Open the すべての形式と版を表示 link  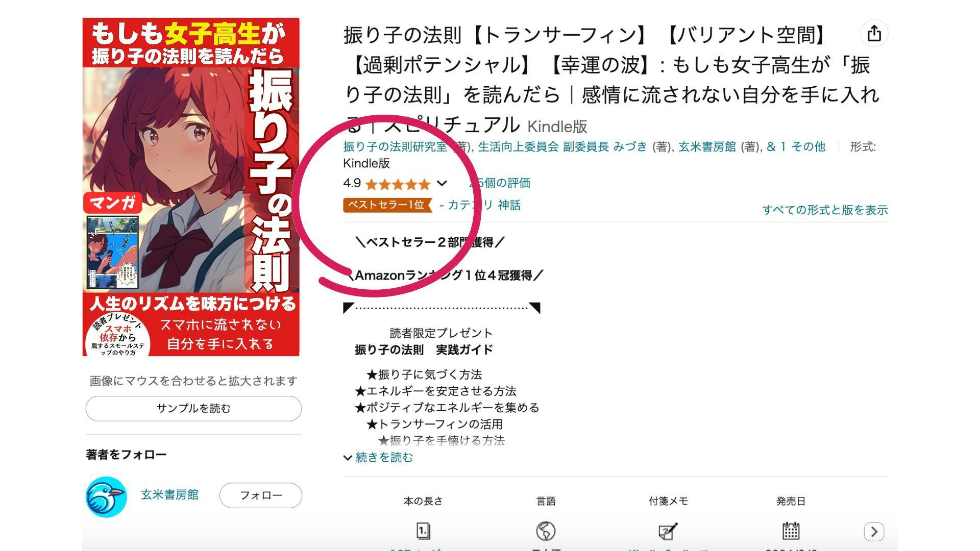(x=825, y=210)
